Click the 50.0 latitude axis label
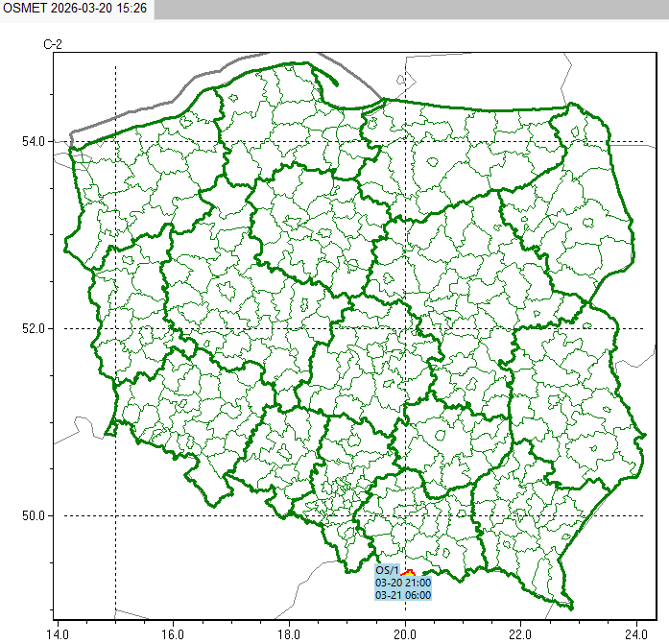The image size is (669, 644). (x=35, y=515)
